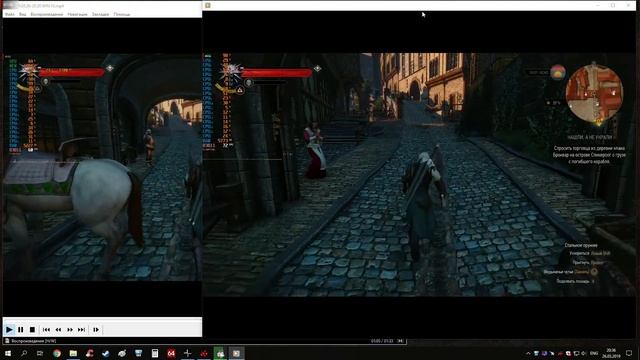This screenshot has width=640, height=360.
Task: Open the Файл menu in the media player
Action: [x=10, y=14]
